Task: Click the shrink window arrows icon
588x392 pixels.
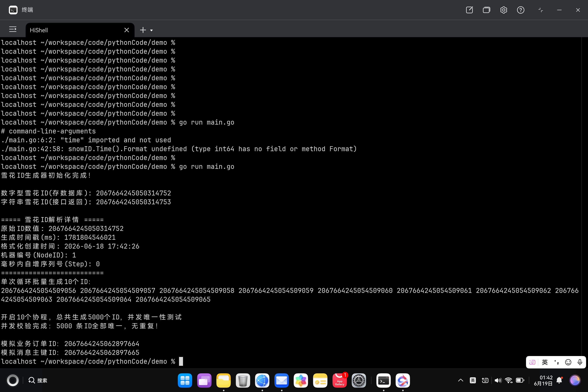Action: (541, 10)
